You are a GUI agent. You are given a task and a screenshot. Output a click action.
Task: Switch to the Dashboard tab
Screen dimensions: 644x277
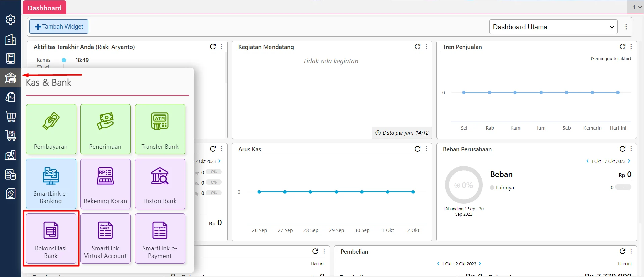pos(45,8)
